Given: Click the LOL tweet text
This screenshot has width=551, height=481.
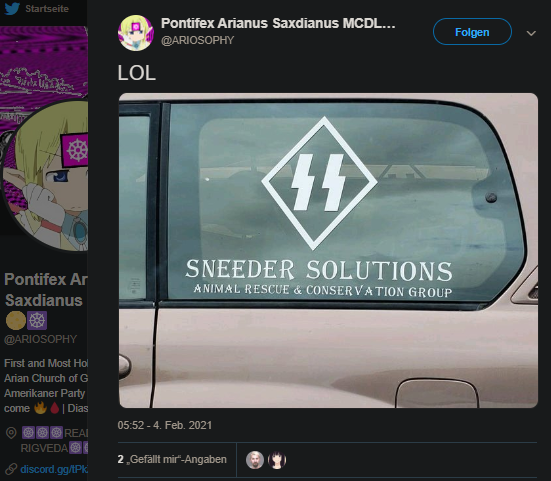Looking at the screenshot, I should [x=137, y=73].
